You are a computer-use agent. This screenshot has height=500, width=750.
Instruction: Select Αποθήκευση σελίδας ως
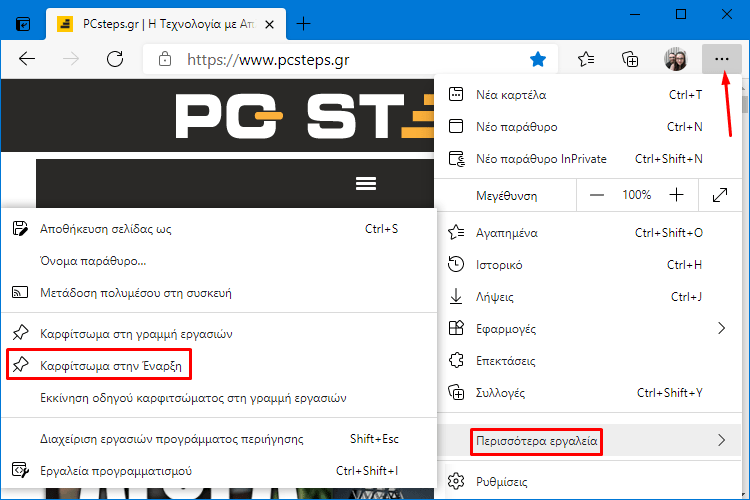[x=219, y=229]
